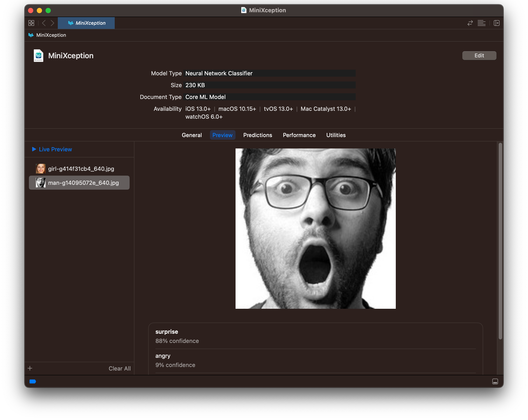The image size is (528, 420).
Task: Switch to the Predictions tab
Action: click(257, 135)
